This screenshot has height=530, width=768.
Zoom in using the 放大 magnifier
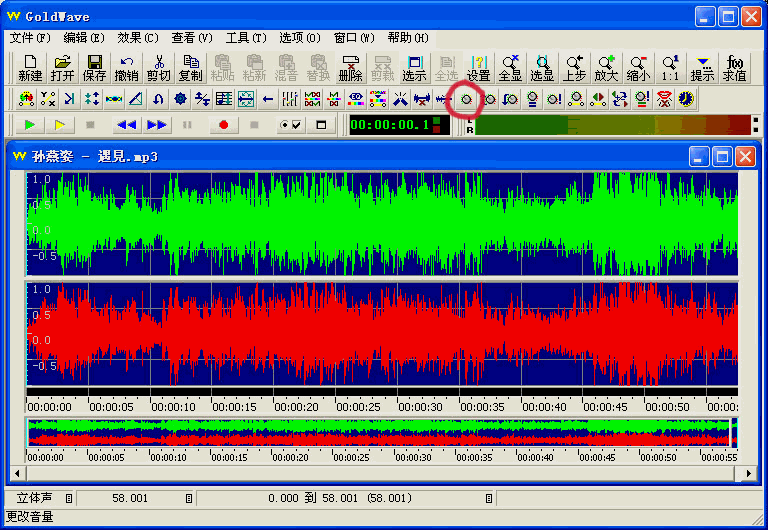pyautogui.click(x=606, y=68)
